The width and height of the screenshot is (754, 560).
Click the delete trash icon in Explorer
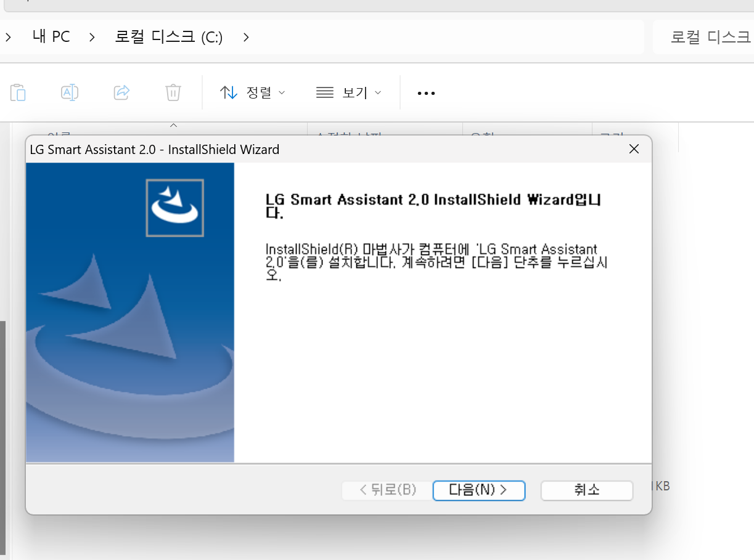point(173,92)
